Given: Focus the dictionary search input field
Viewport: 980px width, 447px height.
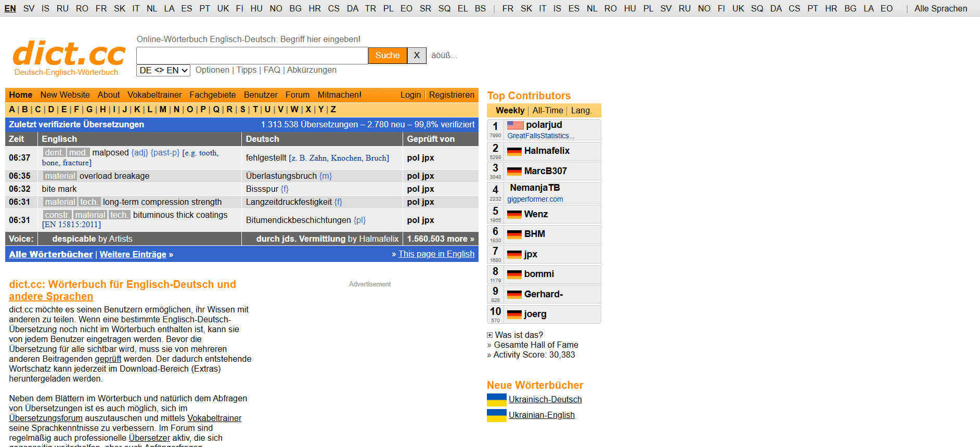Looking at the screenshot, I should [252, 56].
